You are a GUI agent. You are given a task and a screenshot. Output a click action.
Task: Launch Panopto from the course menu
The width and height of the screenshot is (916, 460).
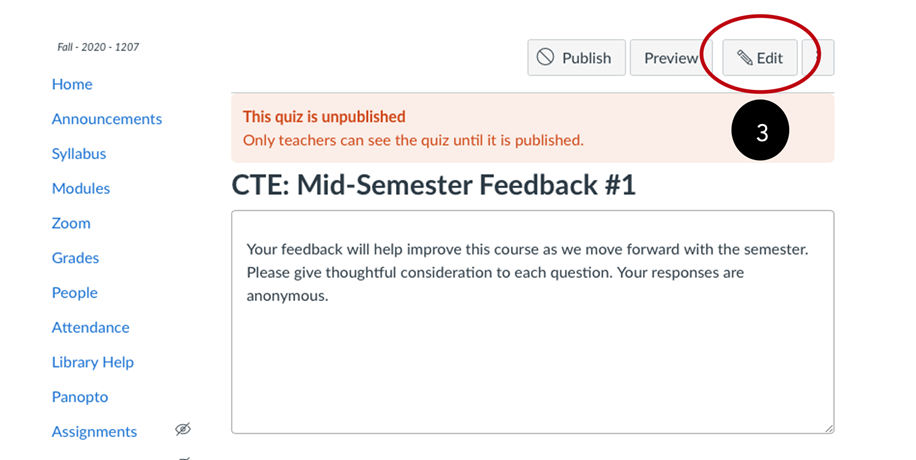coord(80,397)
